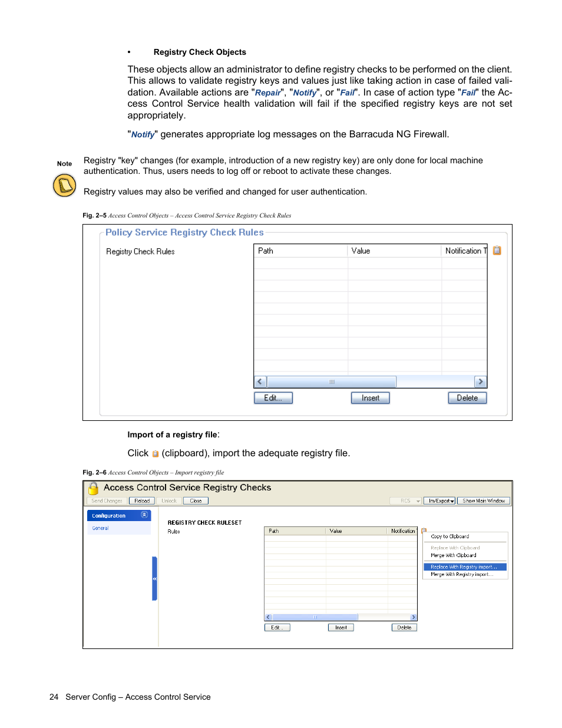The image size is (562, 728).
Task: Click the Path column header in Policy Service table
Action: click(x=300, y=251)
